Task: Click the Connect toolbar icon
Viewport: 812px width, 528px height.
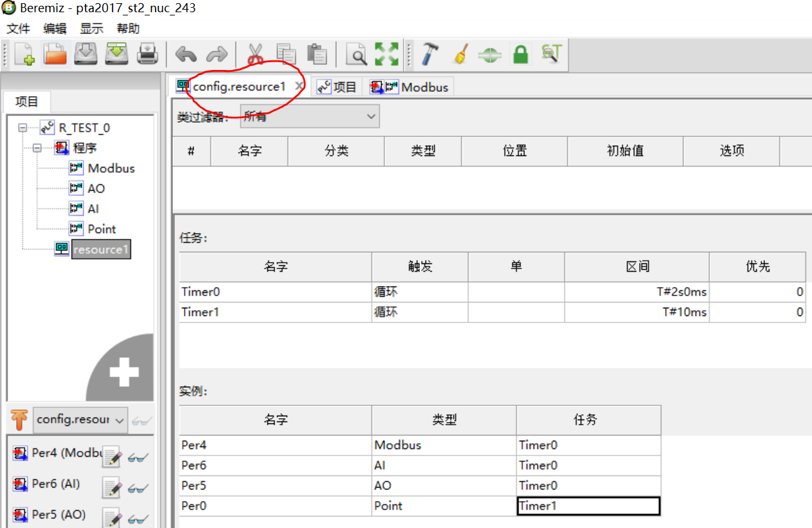Action: 489,54
